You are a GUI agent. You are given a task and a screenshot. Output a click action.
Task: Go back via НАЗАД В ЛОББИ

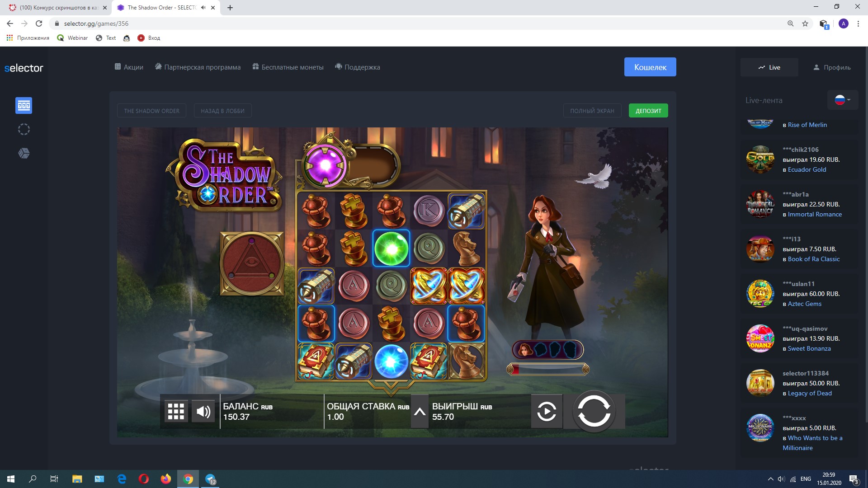coord(222,111)
